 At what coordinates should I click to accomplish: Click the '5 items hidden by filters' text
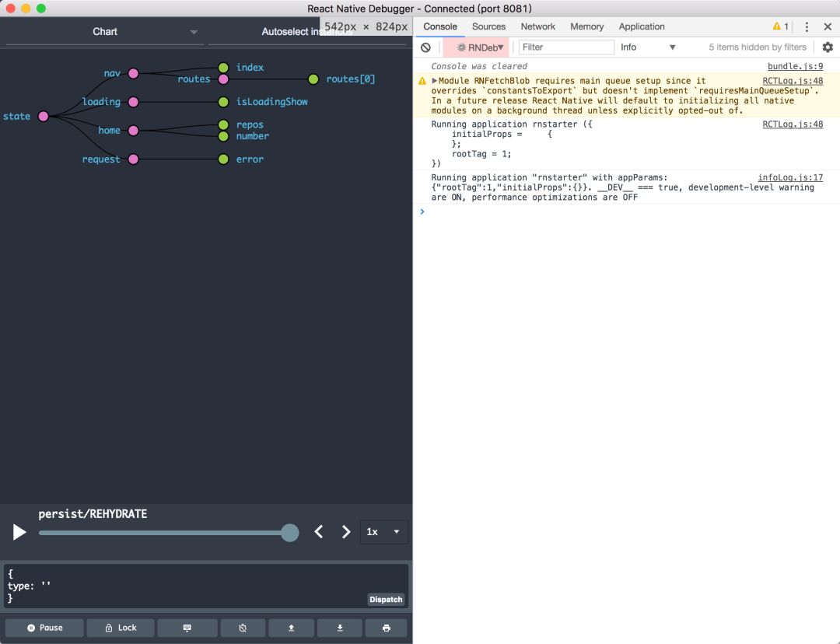[x=758, y=47]
